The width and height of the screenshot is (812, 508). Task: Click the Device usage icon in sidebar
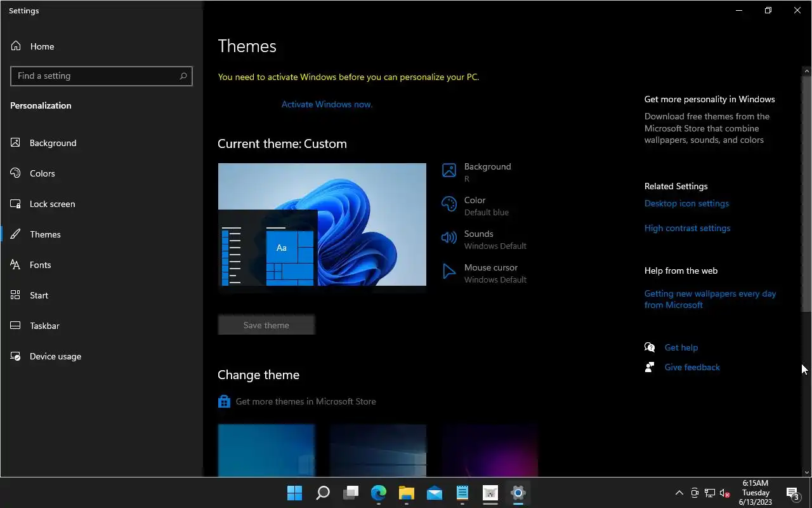16,356
